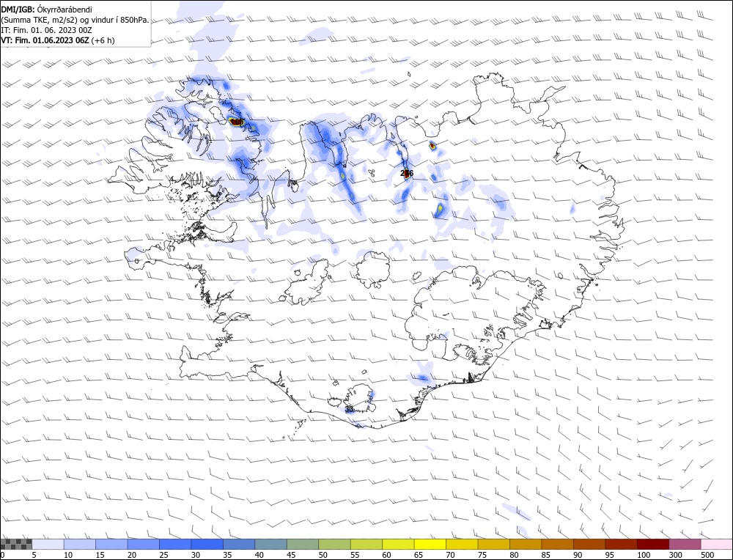This screenshot has height=560, width=733.
Task: Select the '(Summa TKE, m2/s2) og vindur í 850hPa.' line
Action: [x=75, y=20]
